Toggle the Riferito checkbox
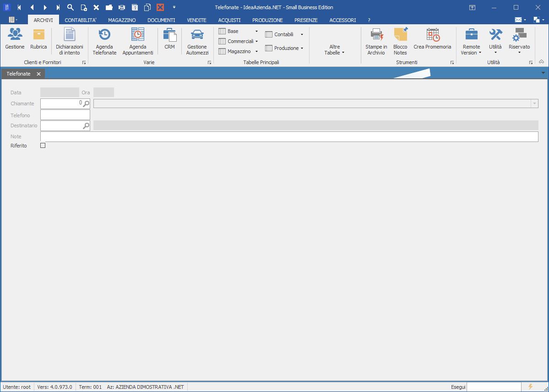The width and height of the screenshot is (549, 392). [x=43, y=145]
